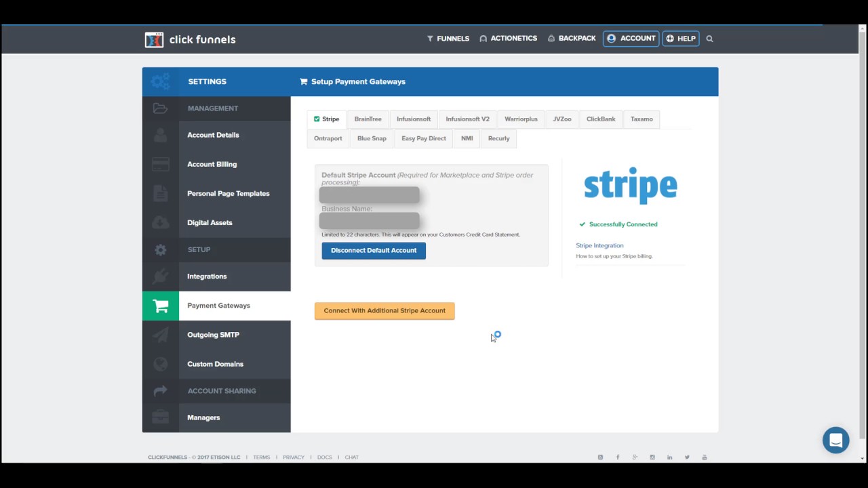Open the Help menu

pos(681,39)
